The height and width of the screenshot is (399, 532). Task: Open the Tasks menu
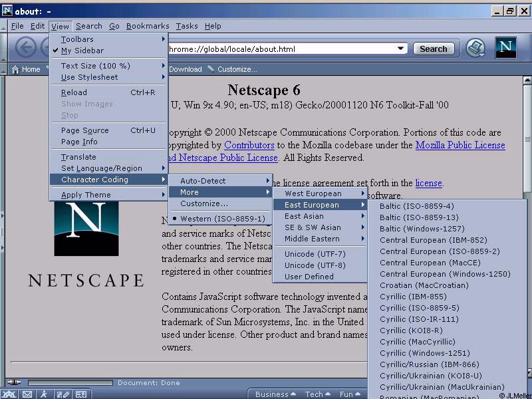pyautogui.click(x=187, y=26)
